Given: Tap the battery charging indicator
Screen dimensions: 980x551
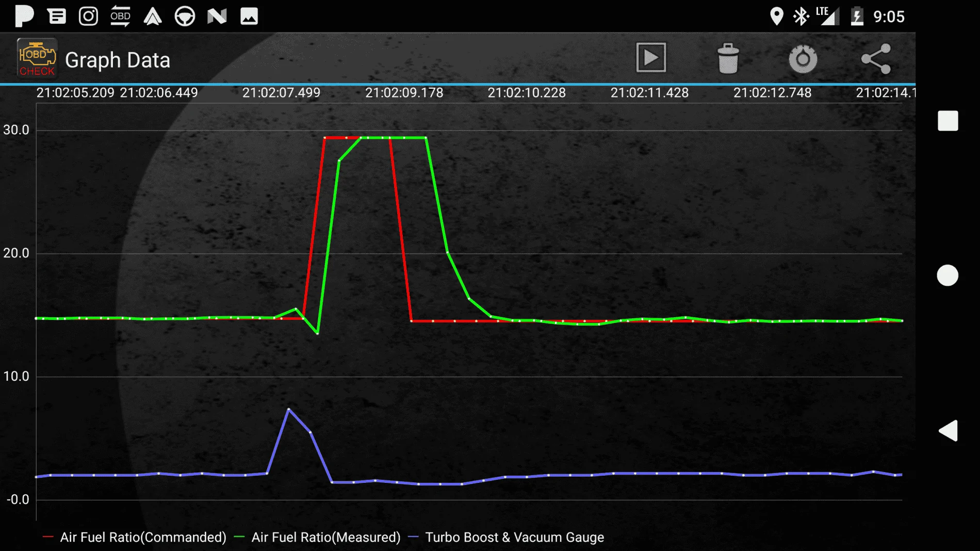Looking at the screenshot, I should (x=857, y=16).
